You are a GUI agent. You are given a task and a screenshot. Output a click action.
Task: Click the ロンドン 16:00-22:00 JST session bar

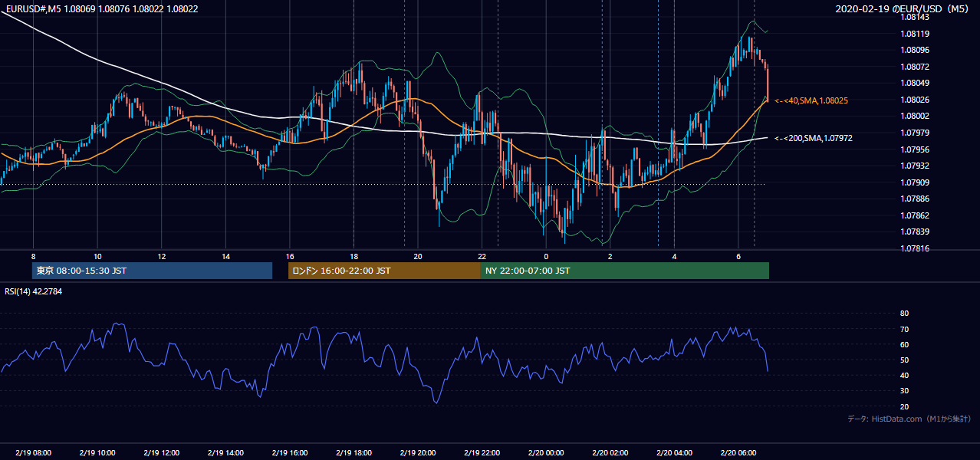tap(384, 271)
